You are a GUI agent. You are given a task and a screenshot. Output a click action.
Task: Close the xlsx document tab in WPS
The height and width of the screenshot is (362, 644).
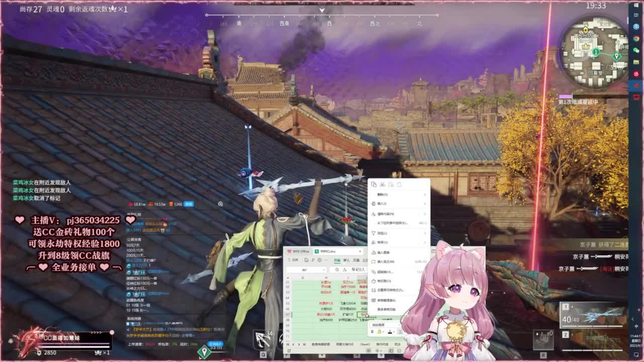click(x=360, y=251)
